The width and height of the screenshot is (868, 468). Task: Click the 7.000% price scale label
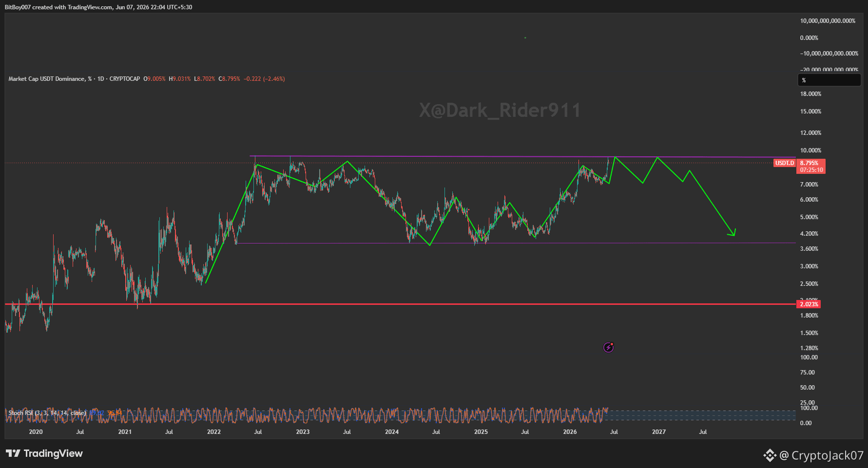(x=810, y=185)
